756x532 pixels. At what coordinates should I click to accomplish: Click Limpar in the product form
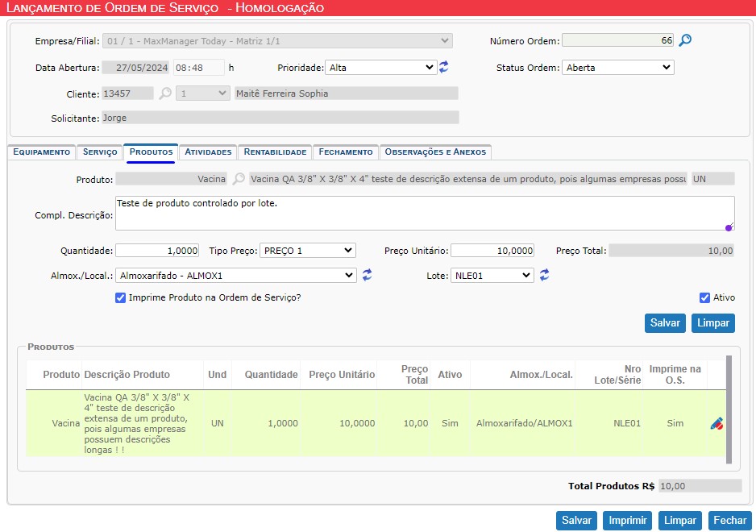click(x=713, y=322)
